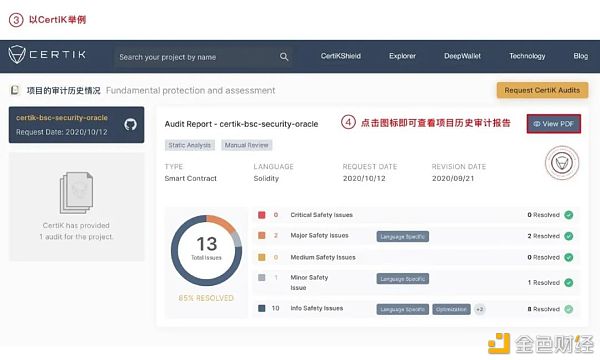The width and height of the screenshot is (600, 360).
Task: Focus the Search your project by name field
Action: 204,57
